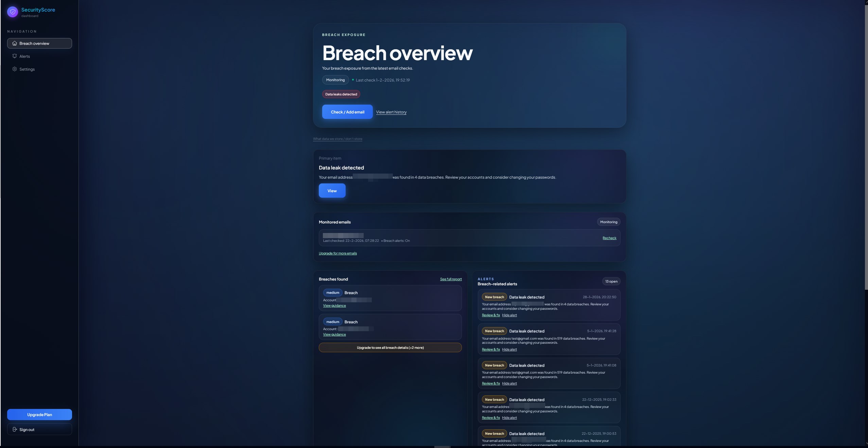This screenshot has height=448, width=868.
Task: Toggle Breach alerts off for monitored email
Action: [x=396, y=240]
